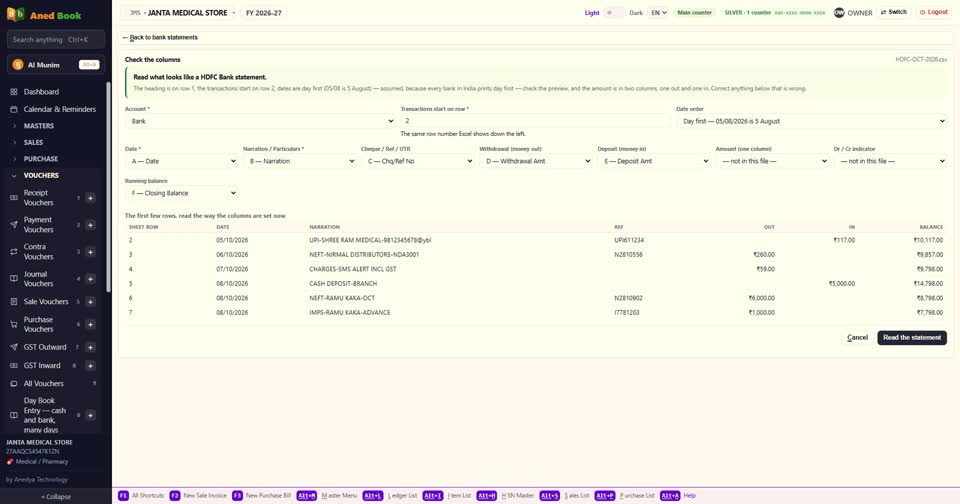
Task: Open Running balance dropdown
Action: [x=181, y=193]
